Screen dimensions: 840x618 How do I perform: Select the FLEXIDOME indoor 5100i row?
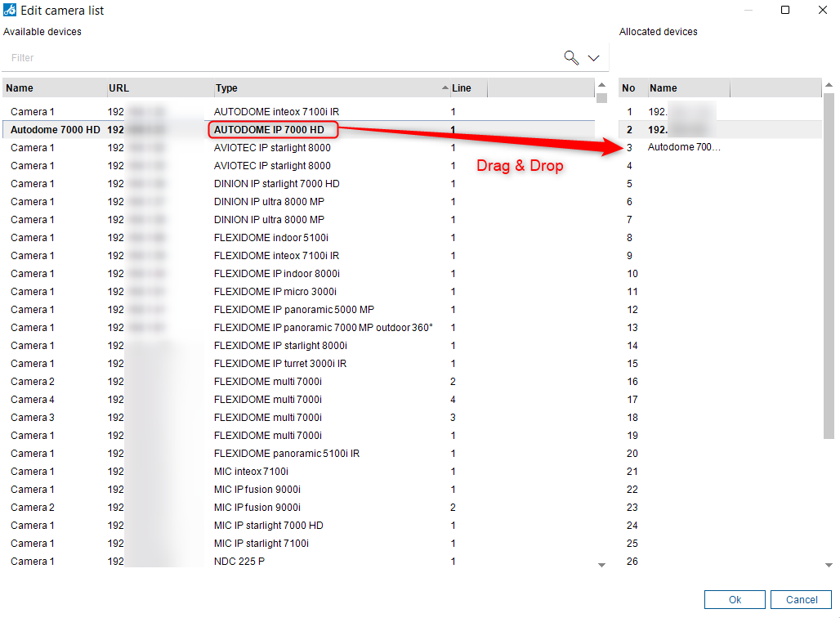click(299, 237)
